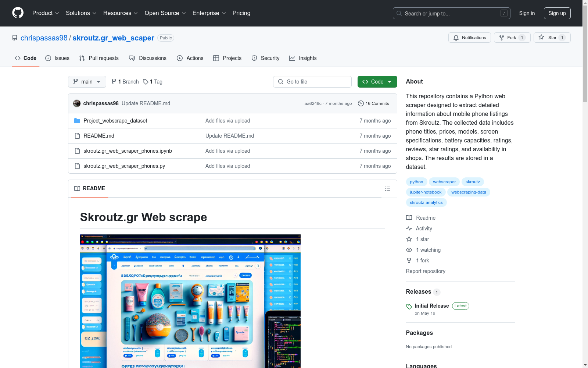This screenshot has height=368, width=588.
Task: Expand the Product menu
Action: click(x=46, y=13)
